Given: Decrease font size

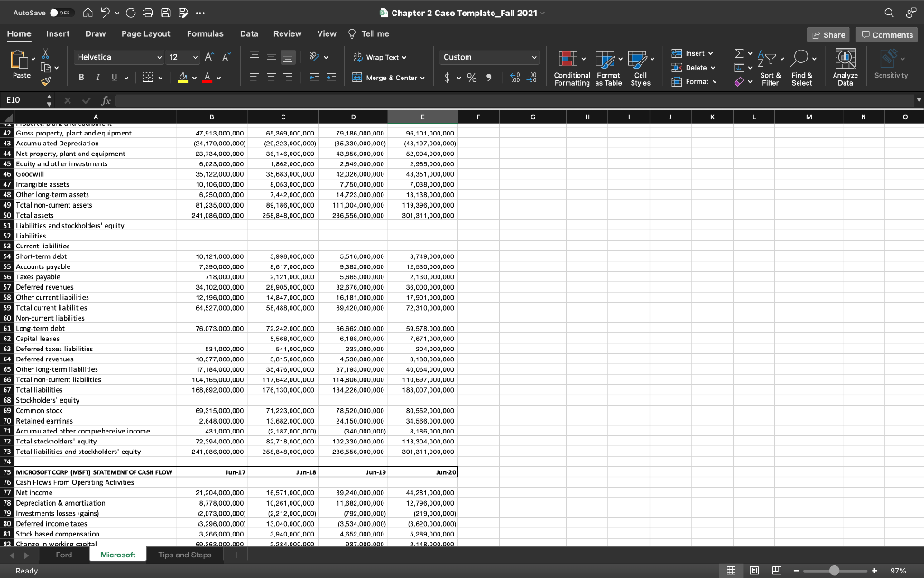Looking at the screenshot, I should (226, 57).
